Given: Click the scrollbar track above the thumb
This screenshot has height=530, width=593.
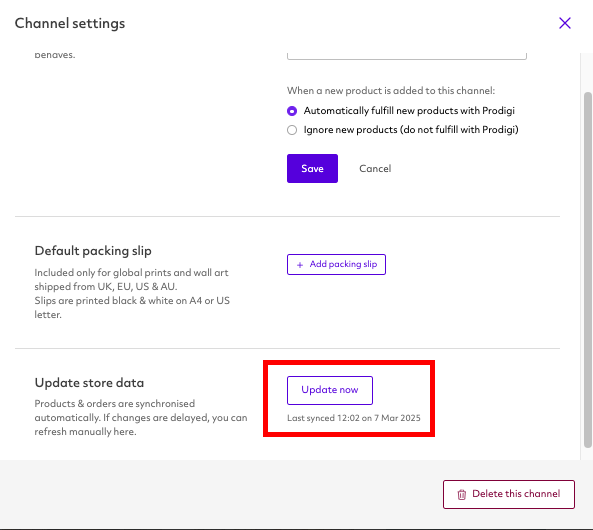Looking at the screenshot, I should [x=587, y=72].
